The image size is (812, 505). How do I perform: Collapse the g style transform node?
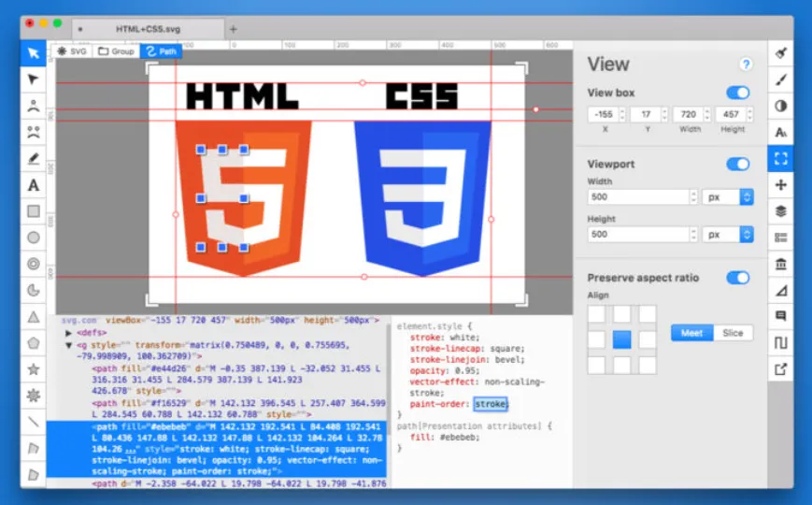pos(68,345)
